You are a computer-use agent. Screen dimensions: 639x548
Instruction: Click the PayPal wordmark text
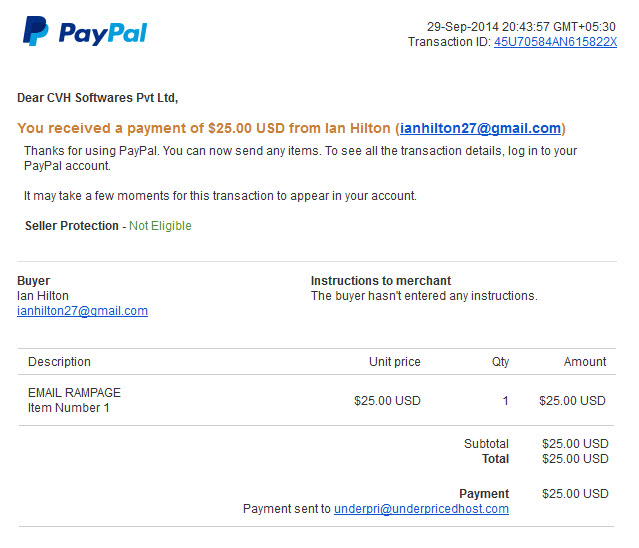(x=103, y=33)
